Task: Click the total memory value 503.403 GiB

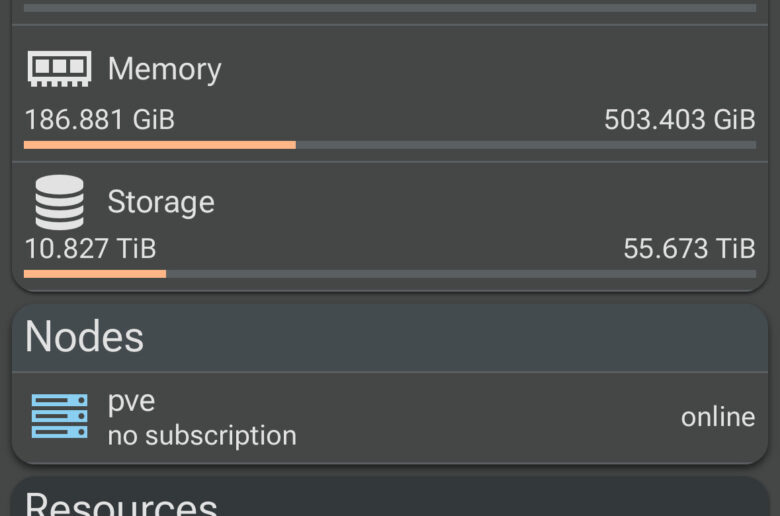Action: click(679, 120)
